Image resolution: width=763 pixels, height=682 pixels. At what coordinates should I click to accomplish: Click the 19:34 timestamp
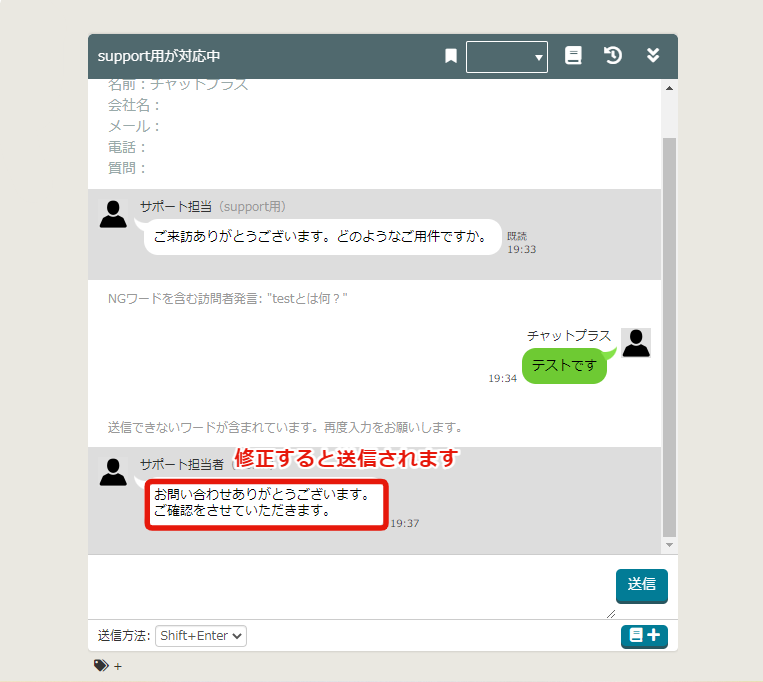click(503, 378)
